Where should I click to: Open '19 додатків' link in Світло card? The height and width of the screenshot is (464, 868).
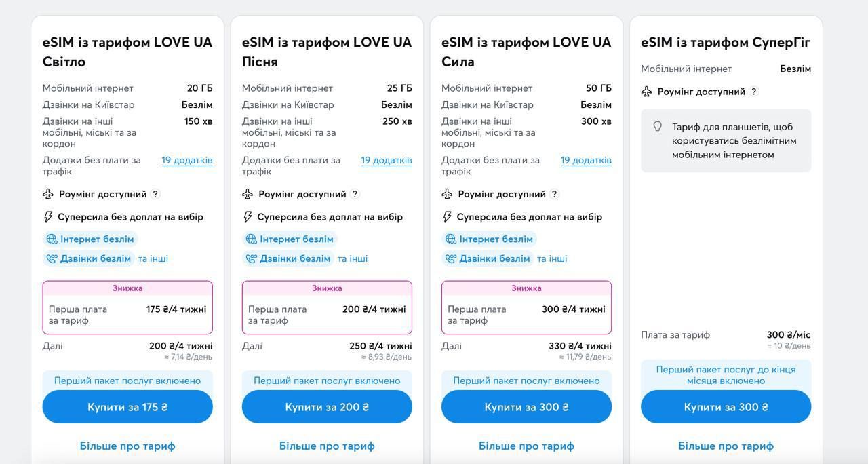coord(187,161)
